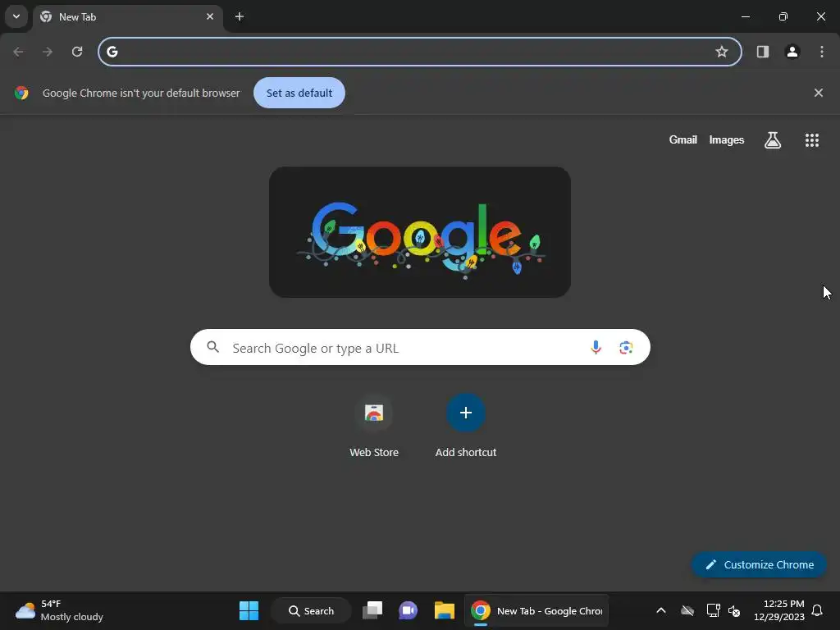
Task: Expand the hidden system tray icons
Action: click(661, 610)
